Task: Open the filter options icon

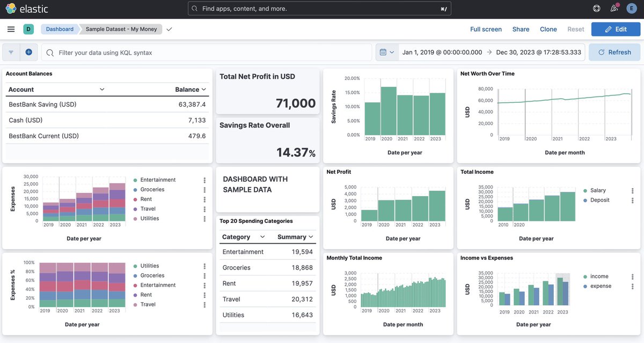Action: tap(11, 52)
